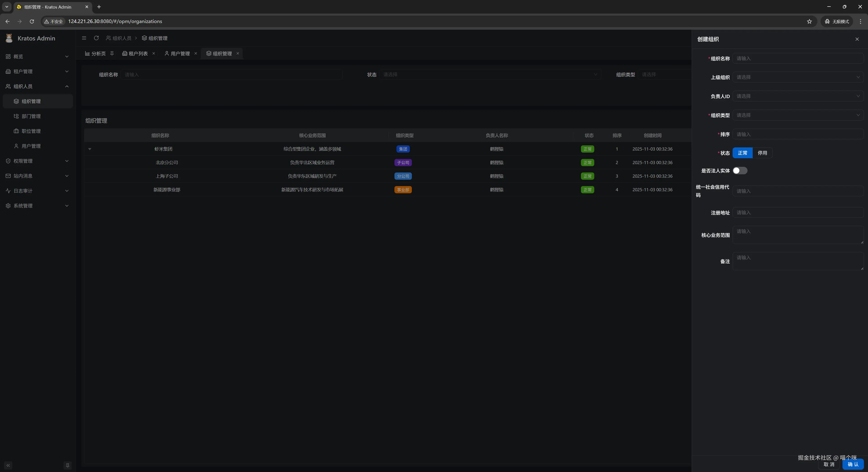Click the refresh icon beside breadcrumb
868x472 pixels.
coord(96,38)
